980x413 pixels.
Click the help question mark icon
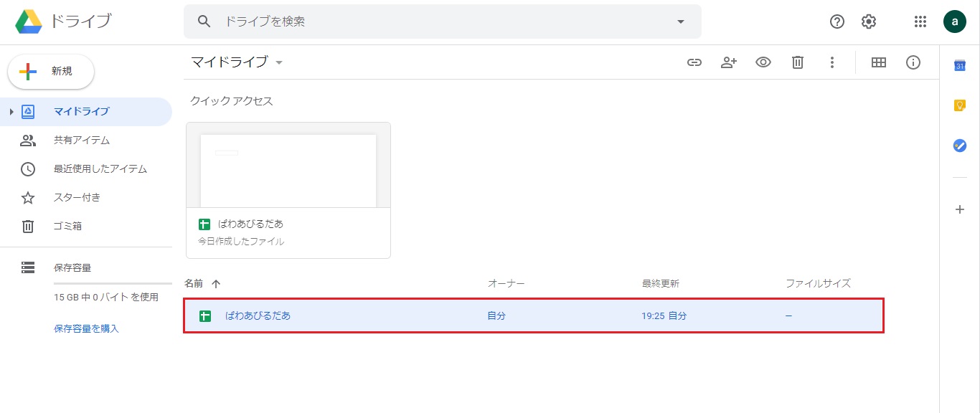tap(837, 22)
